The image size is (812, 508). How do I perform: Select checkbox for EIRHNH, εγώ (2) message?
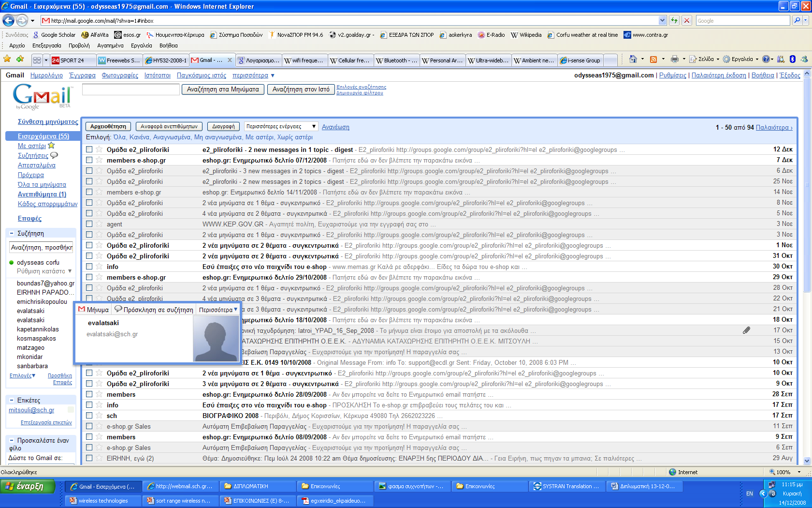[89, 458]
